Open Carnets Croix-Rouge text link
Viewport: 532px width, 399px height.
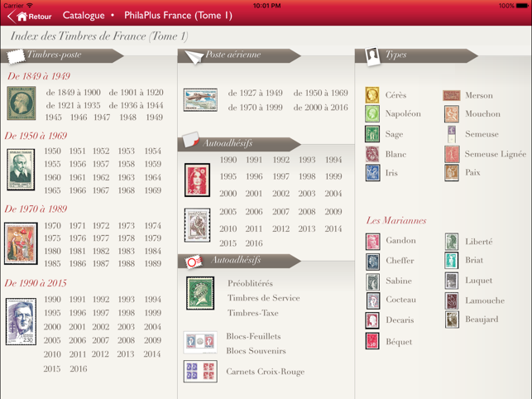[x=266, y=372]
